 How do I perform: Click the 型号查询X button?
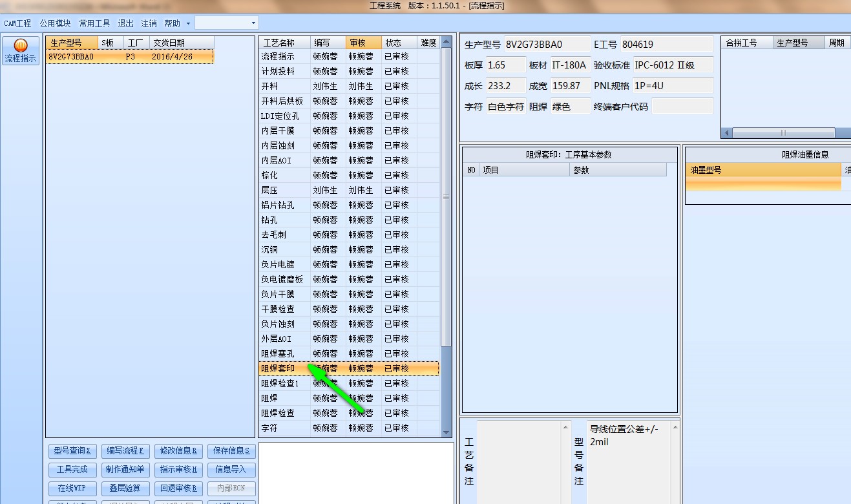tap(72, 450)
